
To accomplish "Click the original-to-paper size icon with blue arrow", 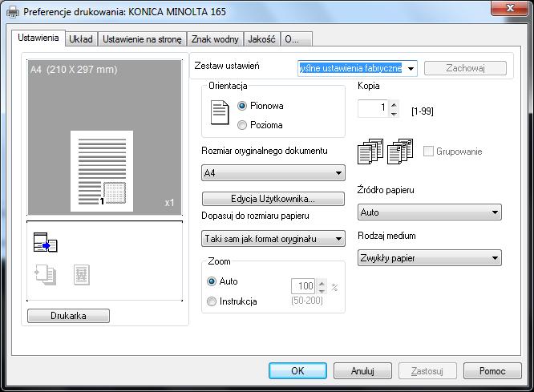I will [45, 242].
